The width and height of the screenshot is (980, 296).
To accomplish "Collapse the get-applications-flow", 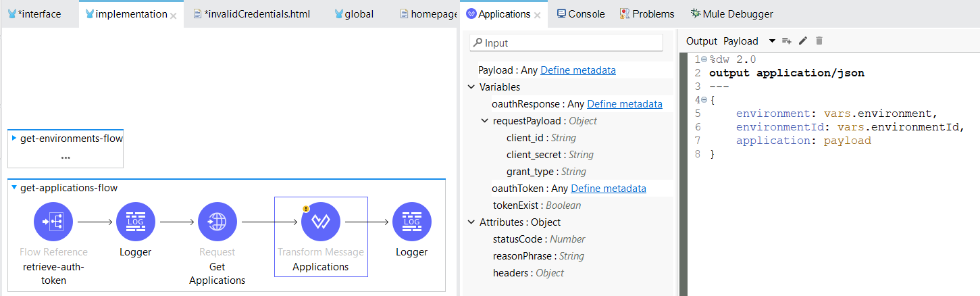I will point(14,188).
